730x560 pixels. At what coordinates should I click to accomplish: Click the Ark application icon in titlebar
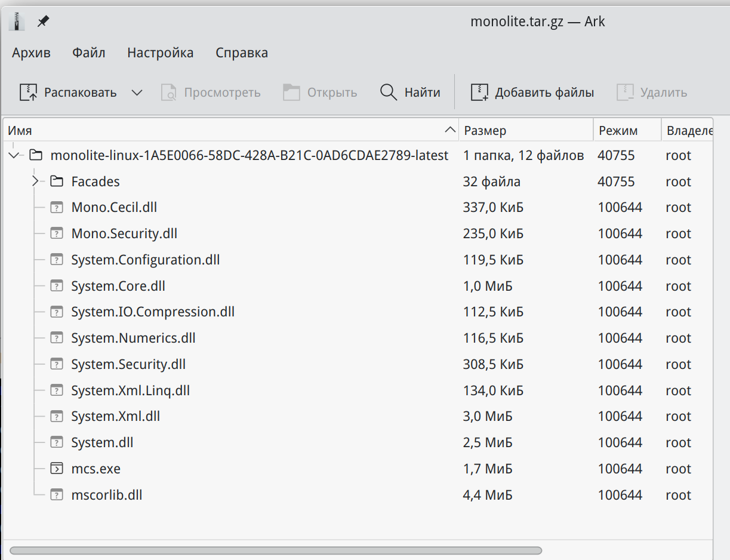tap(16, 21)
